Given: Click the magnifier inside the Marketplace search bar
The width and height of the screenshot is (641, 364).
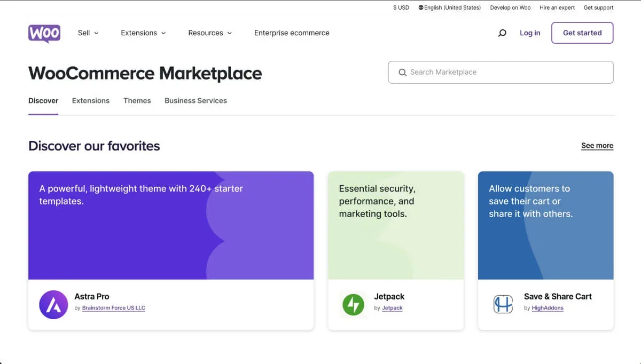Looking at the screenshot, I should (x=402, y=72).
